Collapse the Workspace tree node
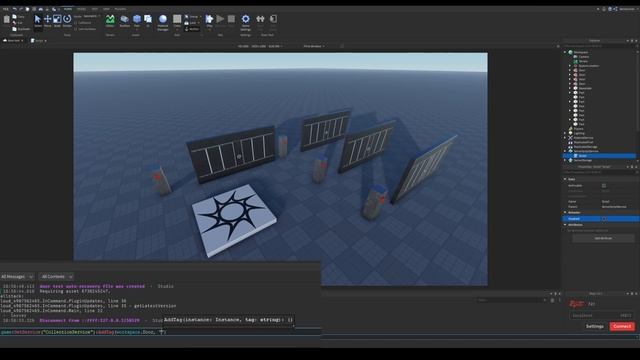This screenshot has width=640, height=360. click(565, 52)
